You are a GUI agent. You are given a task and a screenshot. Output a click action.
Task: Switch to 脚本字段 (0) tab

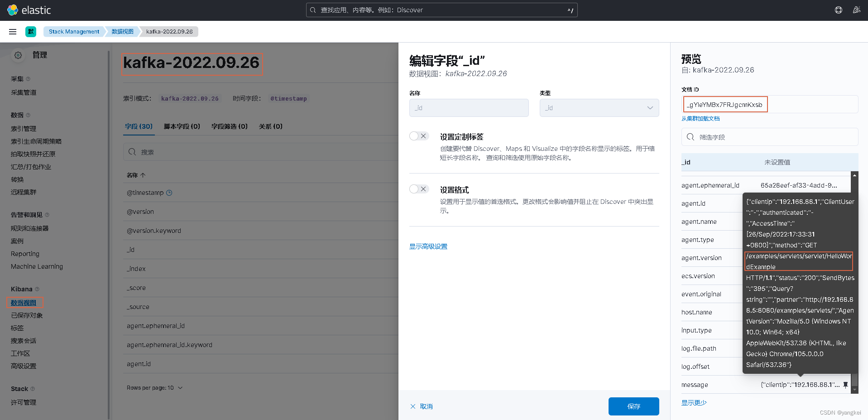click(182, 126)
